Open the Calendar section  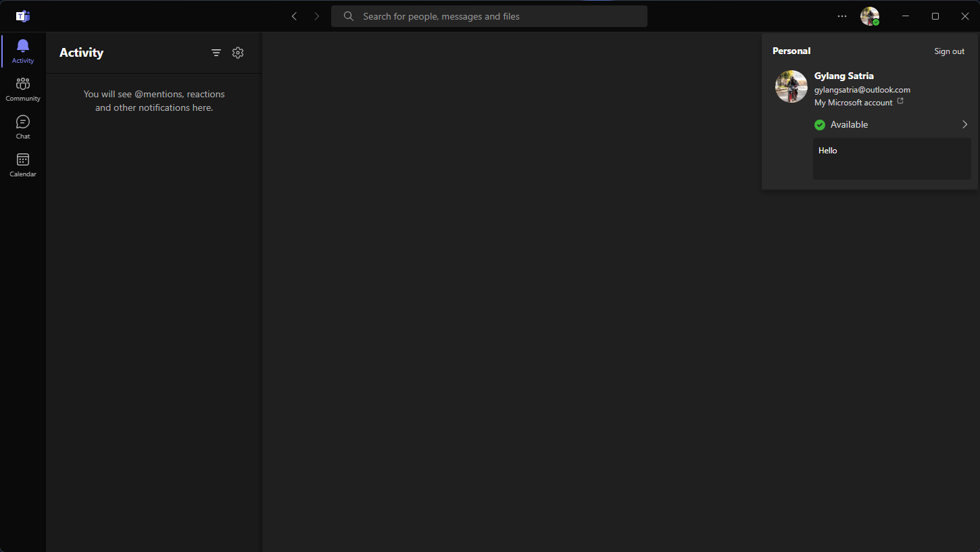[23, 165]
